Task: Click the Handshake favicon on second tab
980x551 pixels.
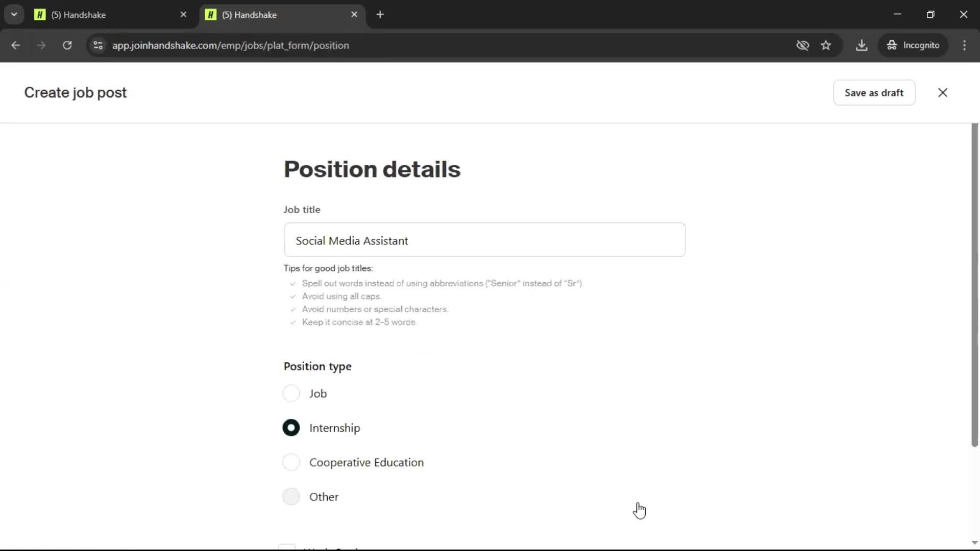Action: pos(211,15)
